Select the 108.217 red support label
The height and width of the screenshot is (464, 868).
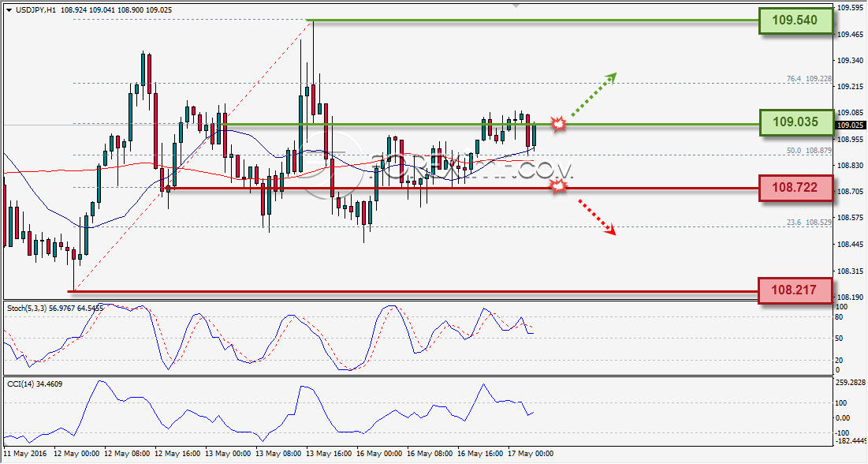pos(794,290)
